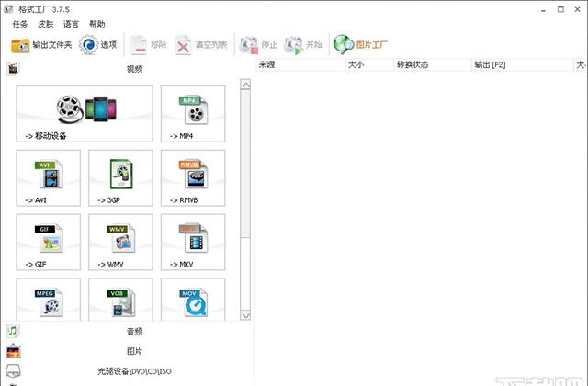Collapse the 视频 video category header

click(134, 68)
